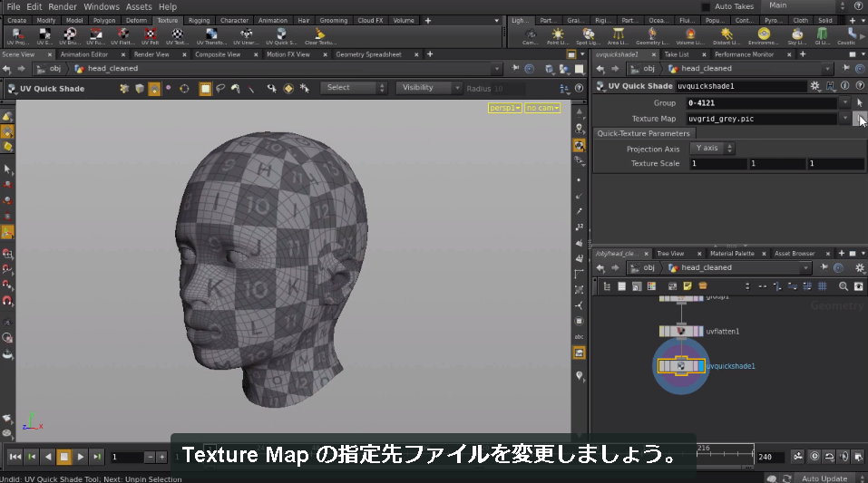
Task: Click the timeline scrub bar
Action: 726,452
